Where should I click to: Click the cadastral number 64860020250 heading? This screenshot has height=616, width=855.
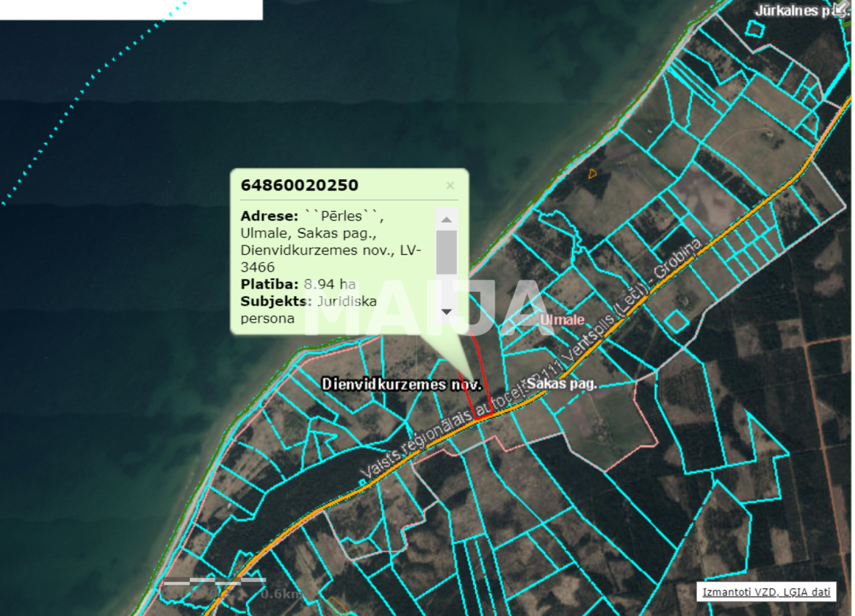299,185
